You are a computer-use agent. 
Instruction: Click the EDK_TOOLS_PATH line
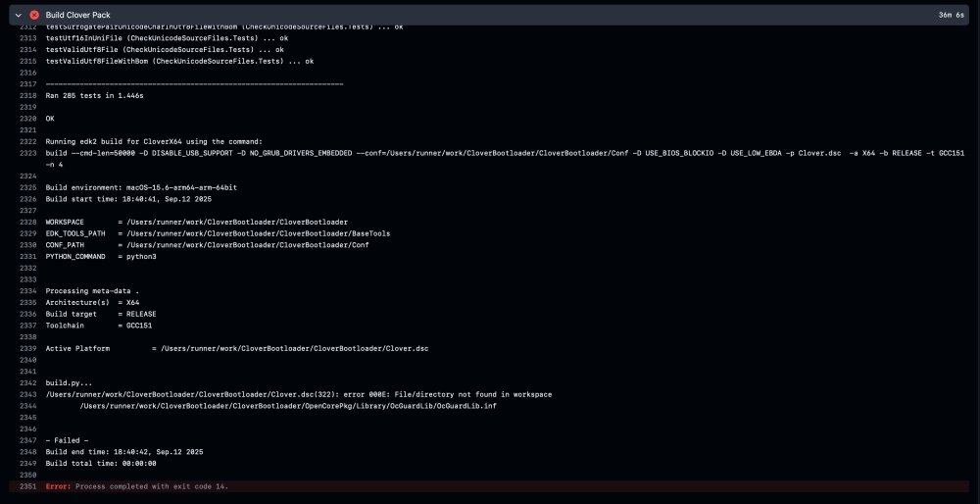click(x=218, y=233)
